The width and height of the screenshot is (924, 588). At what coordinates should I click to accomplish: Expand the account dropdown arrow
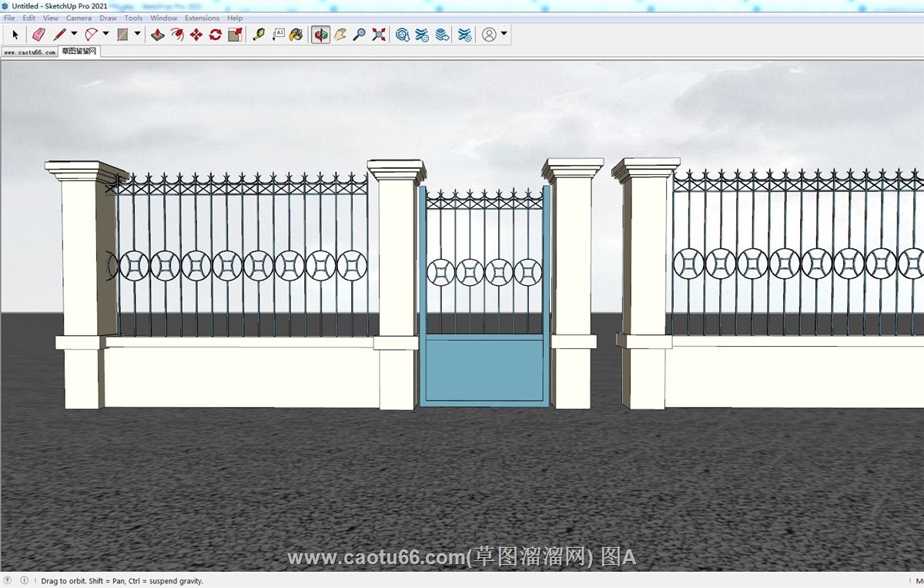click(504, 34)
